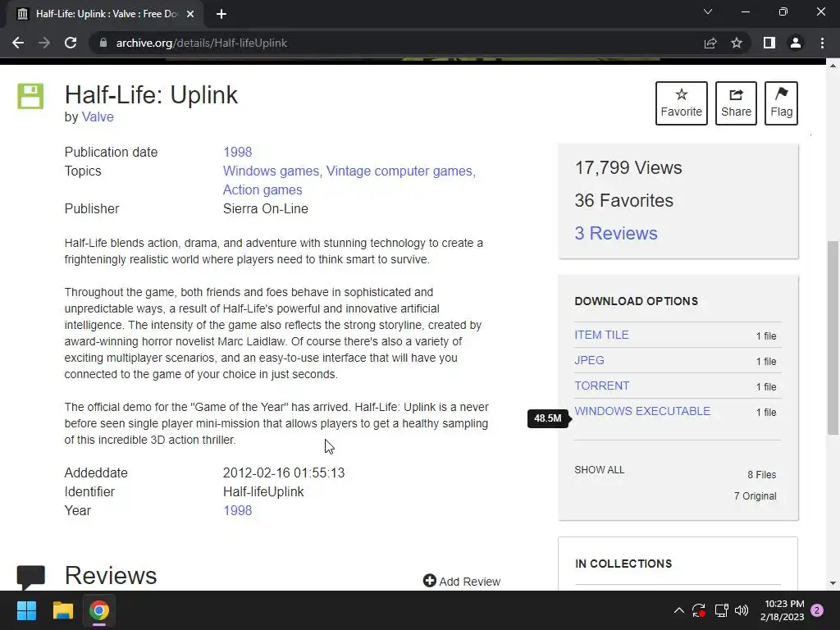Screen dimensions: 840x630
Task: Open the Windows games topic link
Action: click(271, 171)
